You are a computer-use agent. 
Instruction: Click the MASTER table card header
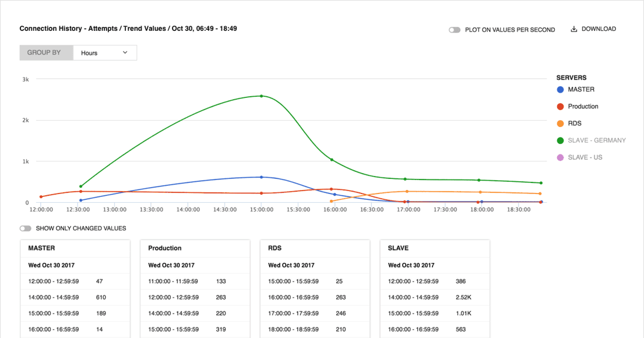click(42, 248)
